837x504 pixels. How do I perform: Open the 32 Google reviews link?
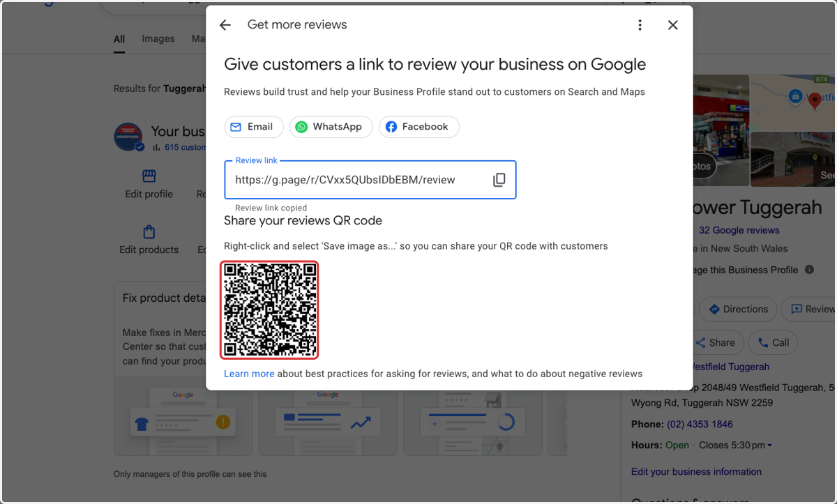point(739,230)
